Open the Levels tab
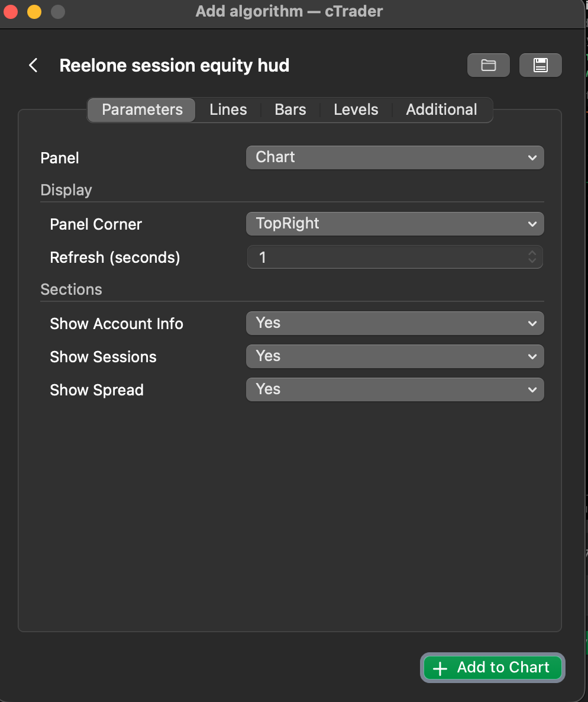 pyautogui.click(x=356, y=110)
